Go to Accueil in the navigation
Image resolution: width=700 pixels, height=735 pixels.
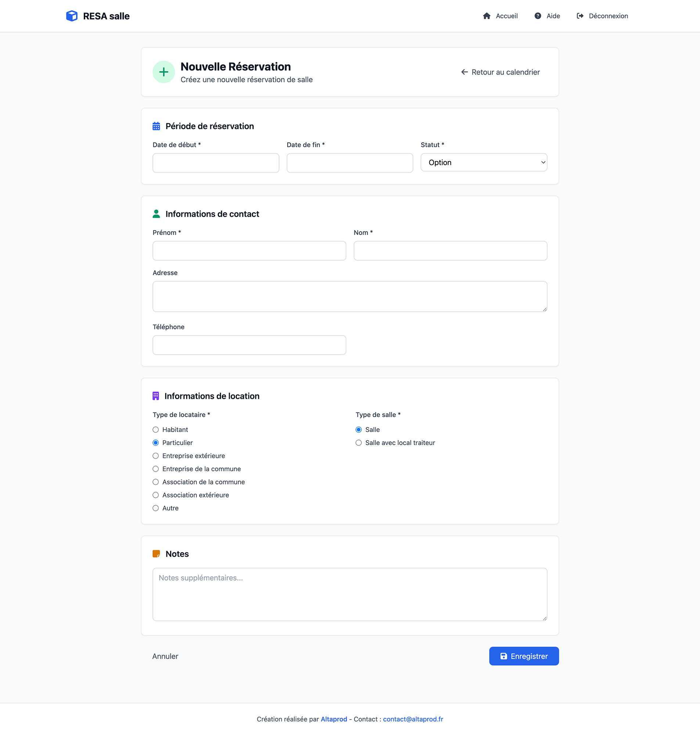click(x=506, y=16)
